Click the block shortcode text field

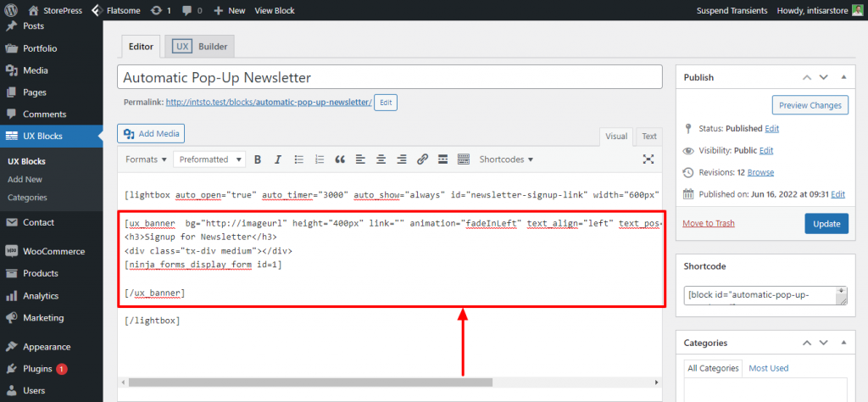[765, 295]
